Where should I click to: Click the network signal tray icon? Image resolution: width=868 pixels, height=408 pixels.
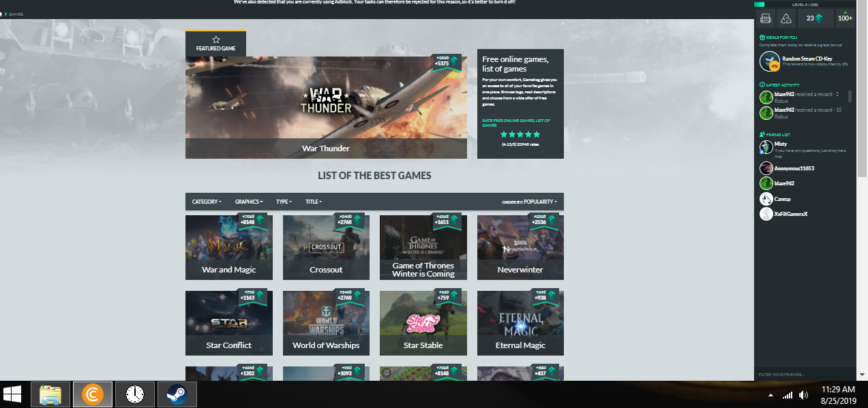coord(788,395)
